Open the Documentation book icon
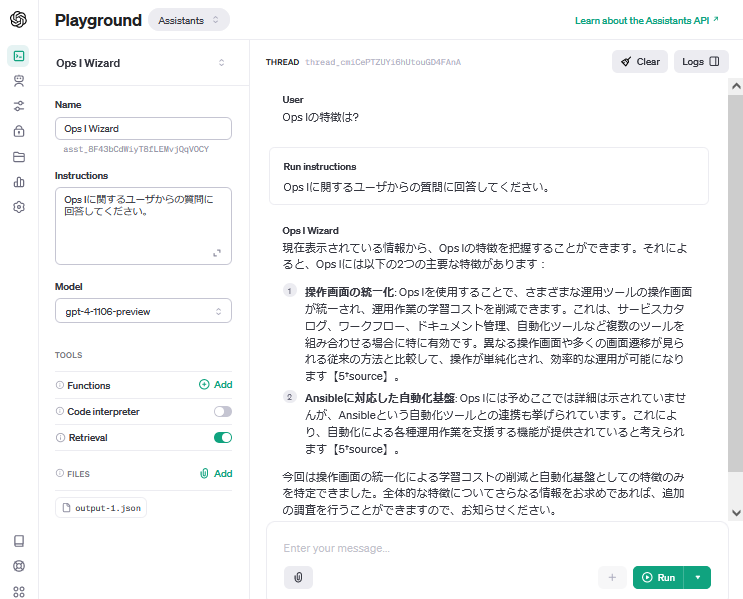Viewport: 743px width, 599px height. coord(18,541)
